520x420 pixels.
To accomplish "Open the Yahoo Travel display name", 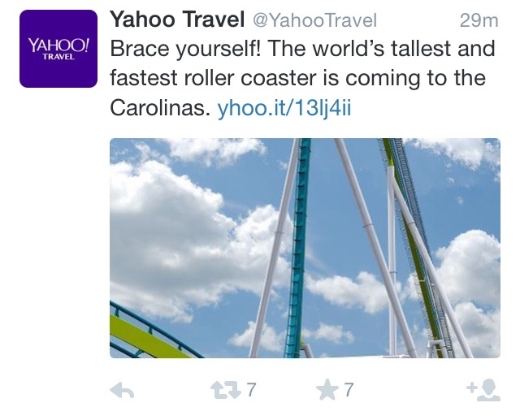I will pos(177,19).
